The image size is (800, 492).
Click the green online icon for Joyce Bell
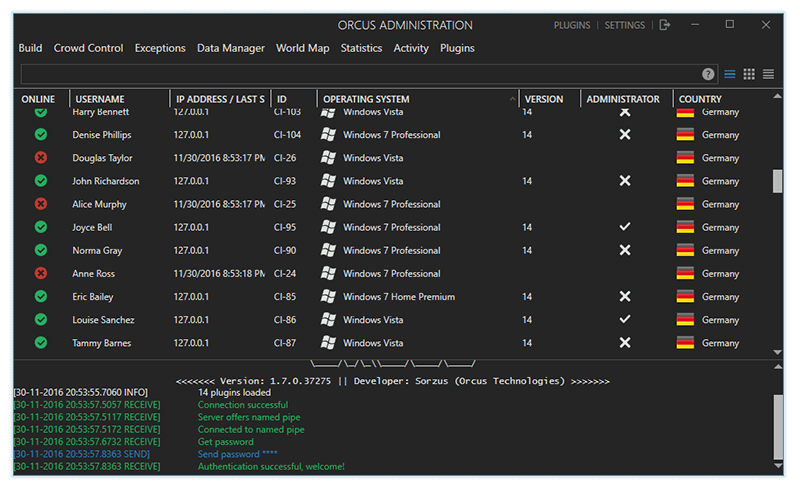coord(41,227)
